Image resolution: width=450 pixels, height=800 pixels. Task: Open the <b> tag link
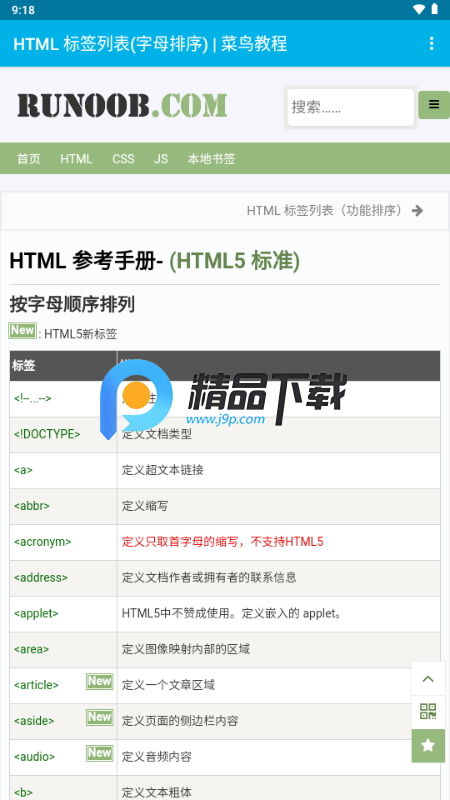pyautogui.click(x=23, y=792)
